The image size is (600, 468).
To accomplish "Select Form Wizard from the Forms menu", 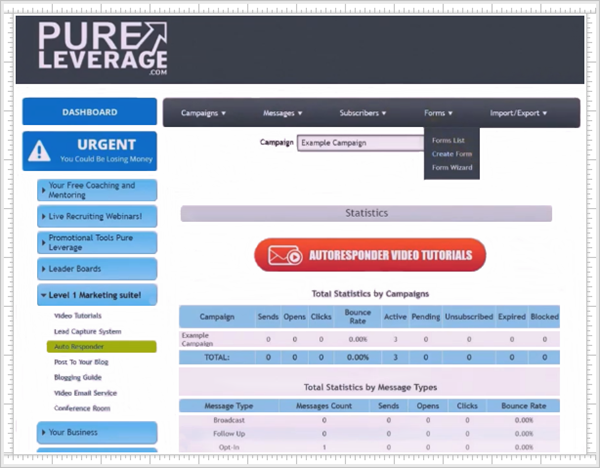I will pyautogui.click(x=452, y=167).
